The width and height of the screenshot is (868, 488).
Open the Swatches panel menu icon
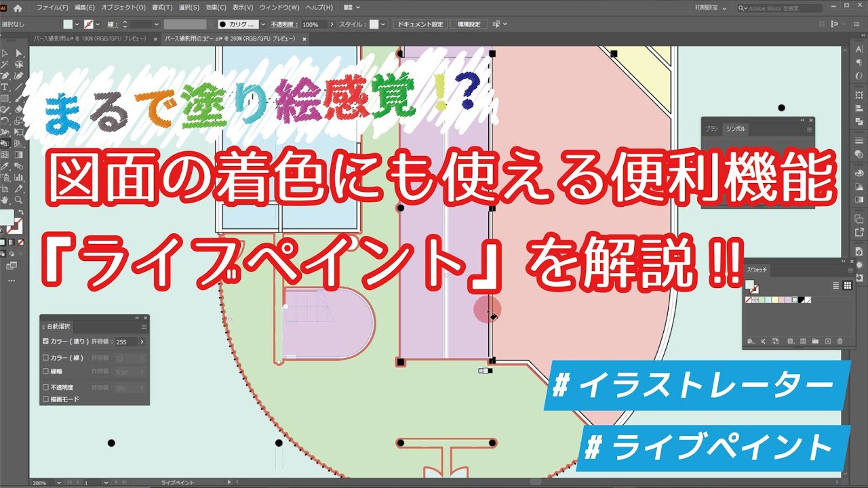click(x=850, y=270)
